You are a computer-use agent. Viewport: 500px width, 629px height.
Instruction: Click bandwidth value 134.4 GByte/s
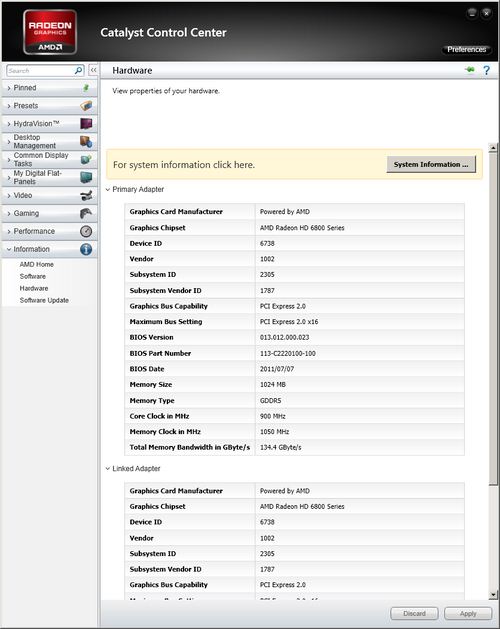click(280, 448)
